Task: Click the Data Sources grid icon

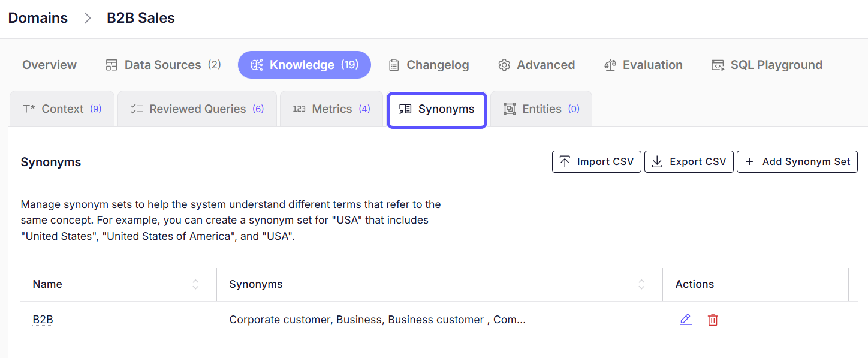Action: [x=111, y=64]
